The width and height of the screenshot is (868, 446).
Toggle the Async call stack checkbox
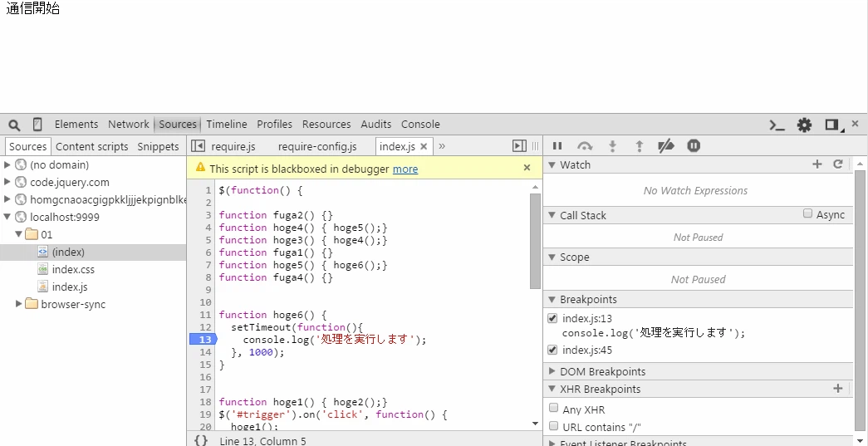pos(807,213)
